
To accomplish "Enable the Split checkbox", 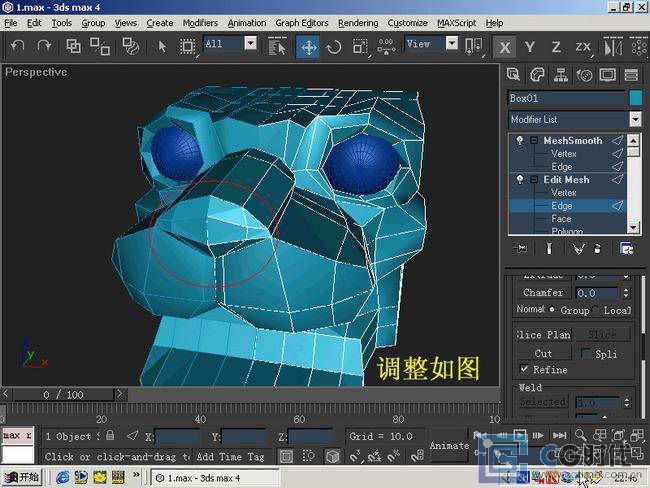I will pos(588,353).
